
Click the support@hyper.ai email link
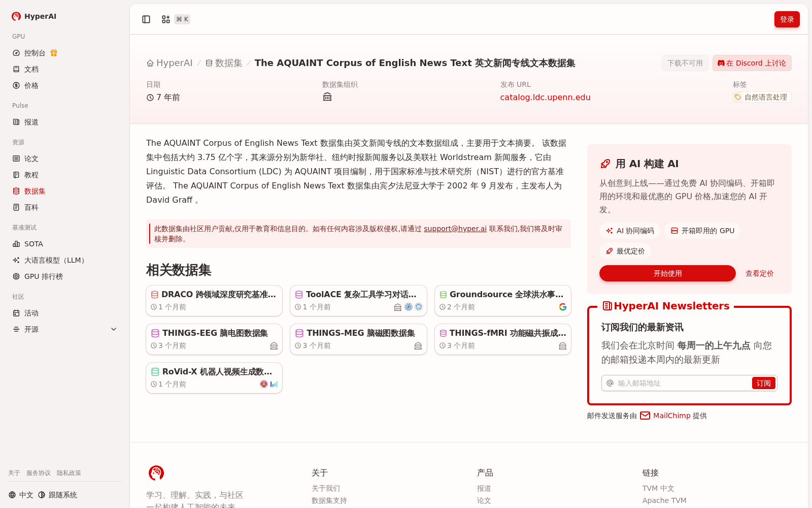455,229
